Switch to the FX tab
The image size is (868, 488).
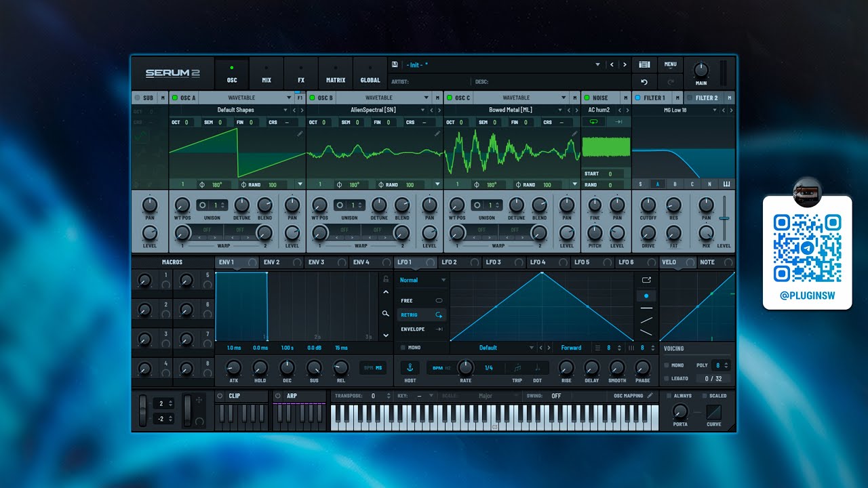click(301, 75)
